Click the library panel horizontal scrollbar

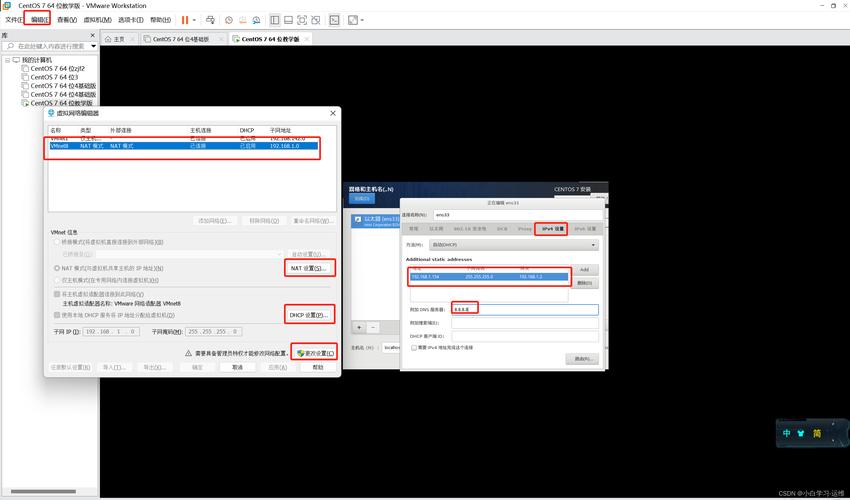coord(43,492)
